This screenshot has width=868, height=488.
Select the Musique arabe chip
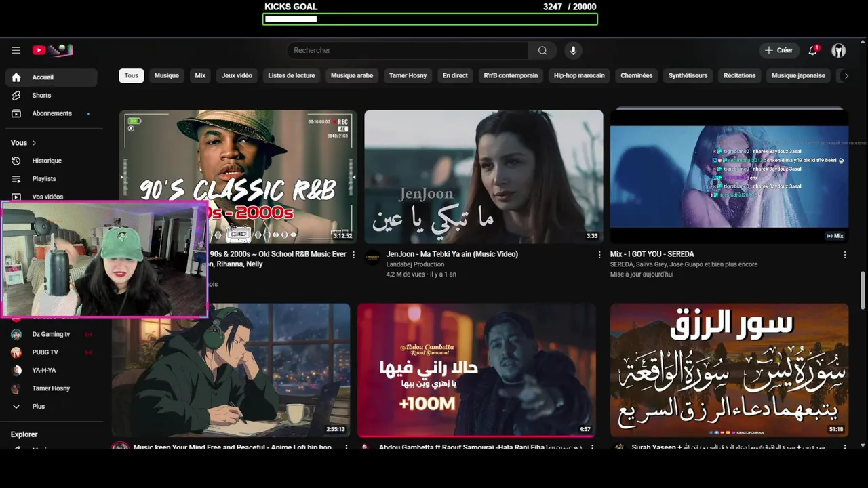[x=352, y=76]
